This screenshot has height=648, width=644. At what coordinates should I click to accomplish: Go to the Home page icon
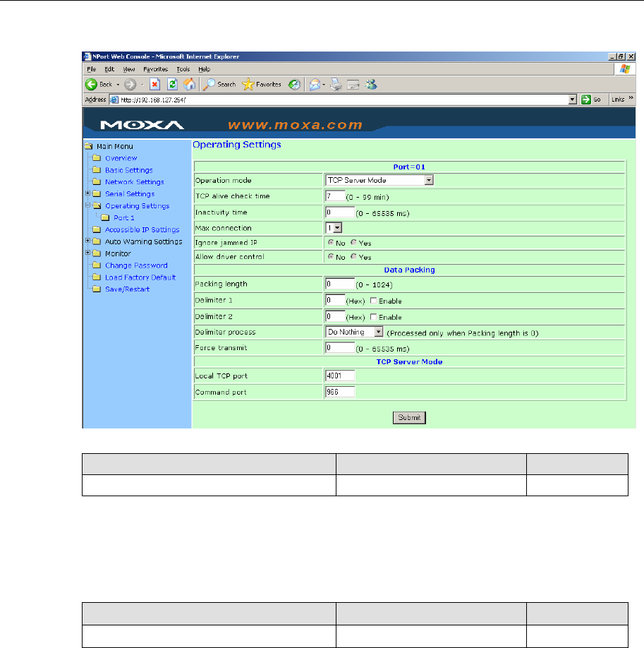[190, 84]
